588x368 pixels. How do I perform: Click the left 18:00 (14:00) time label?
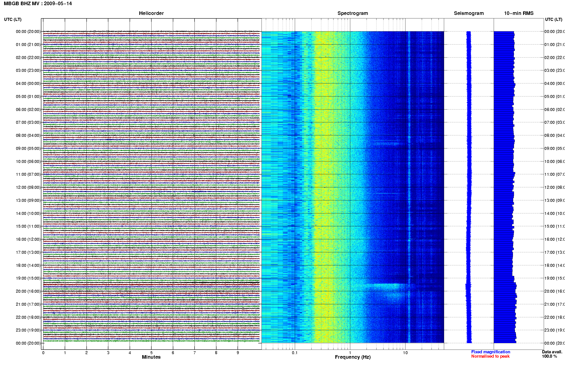[28, 265]
